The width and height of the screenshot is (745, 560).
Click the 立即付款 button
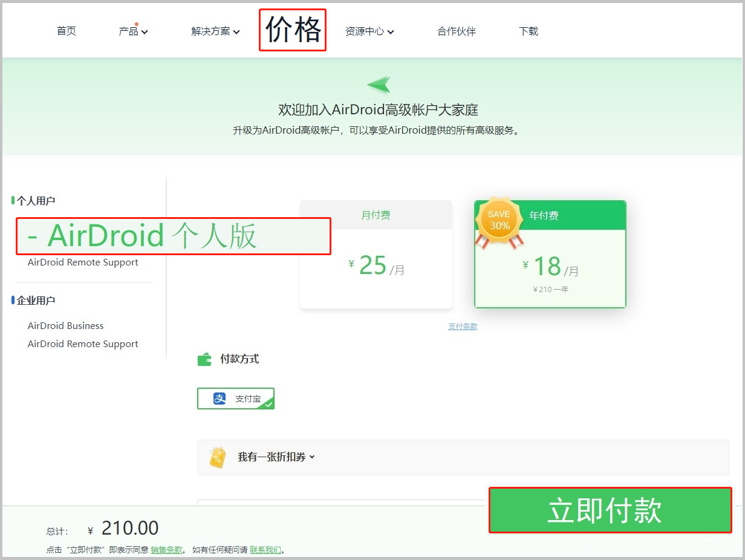[x=610, y=510]
